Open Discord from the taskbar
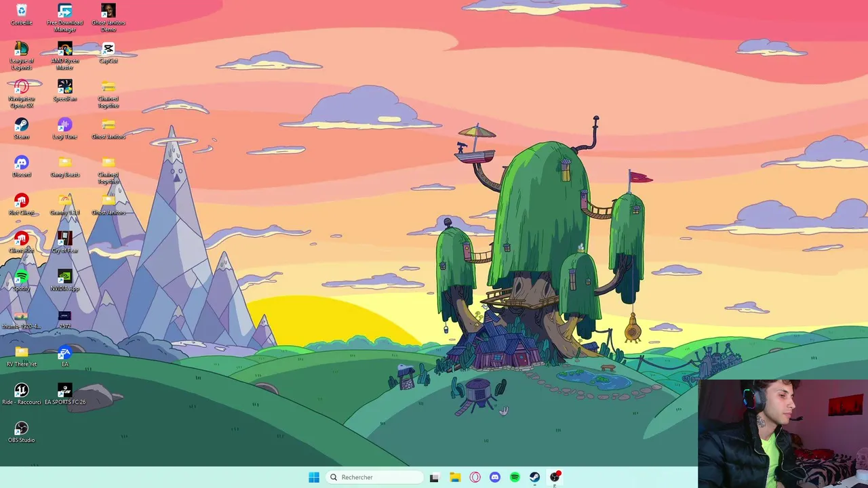The height and width of the screenshot is (488, 868). point(495,477)
